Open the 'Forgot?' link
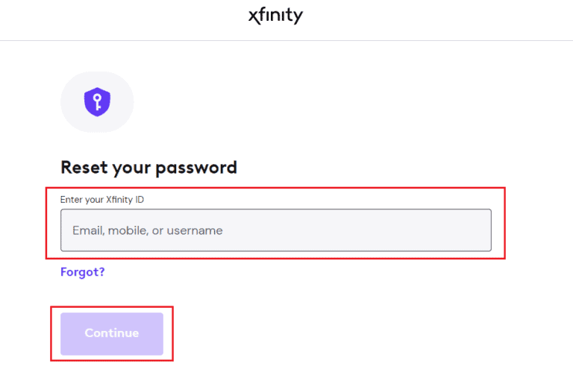This screenshot has height=392, width=573. (82, 272)
